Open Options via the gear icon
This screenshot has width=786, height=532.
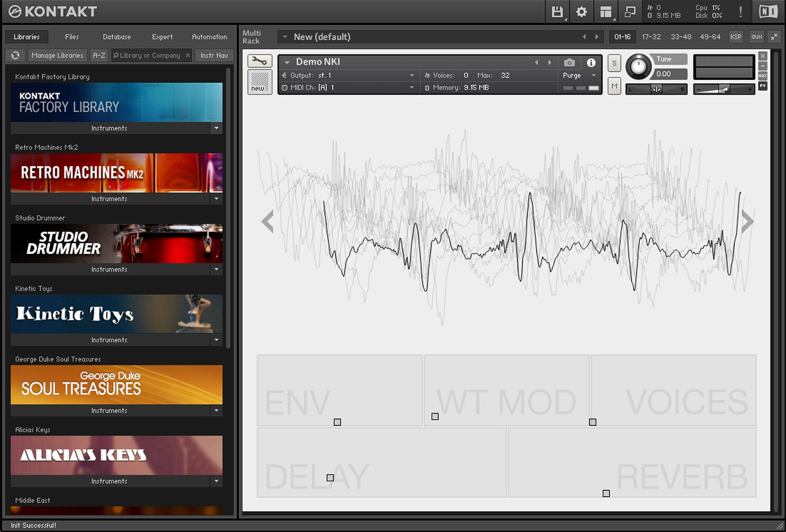582,12
